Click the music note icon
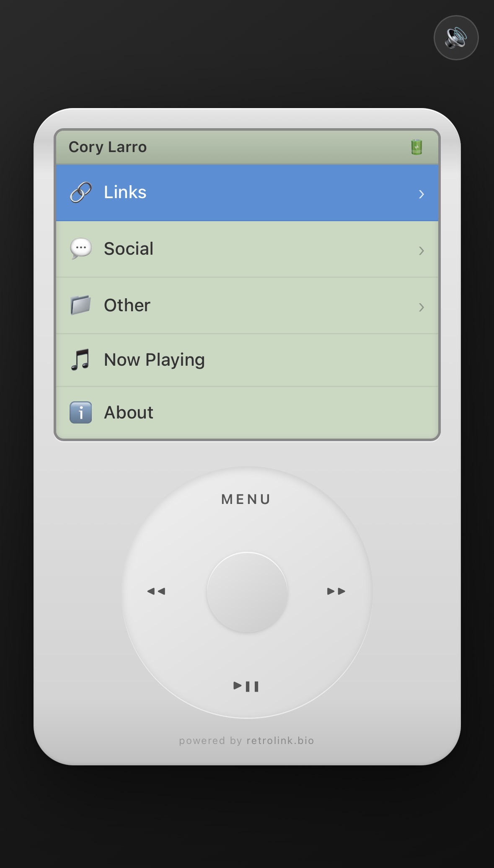 pyautogui.click(x=80, y=359)
